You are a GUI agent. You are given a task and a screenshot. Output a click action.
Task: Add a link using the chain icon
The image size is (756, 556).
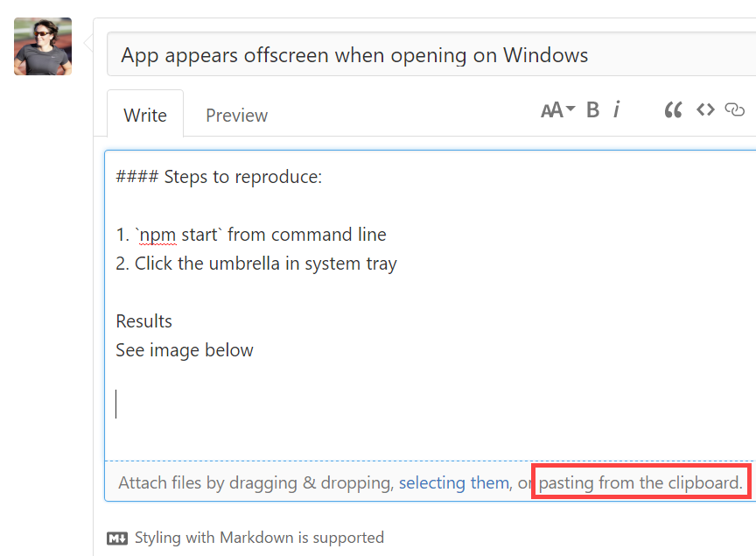click(x=735, y=110)
